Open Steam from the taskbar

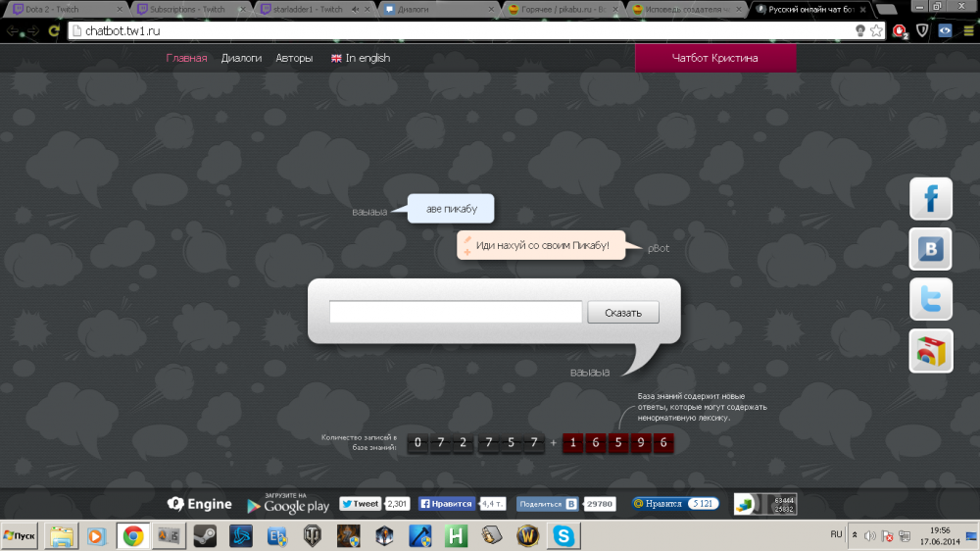click(205, 536)
